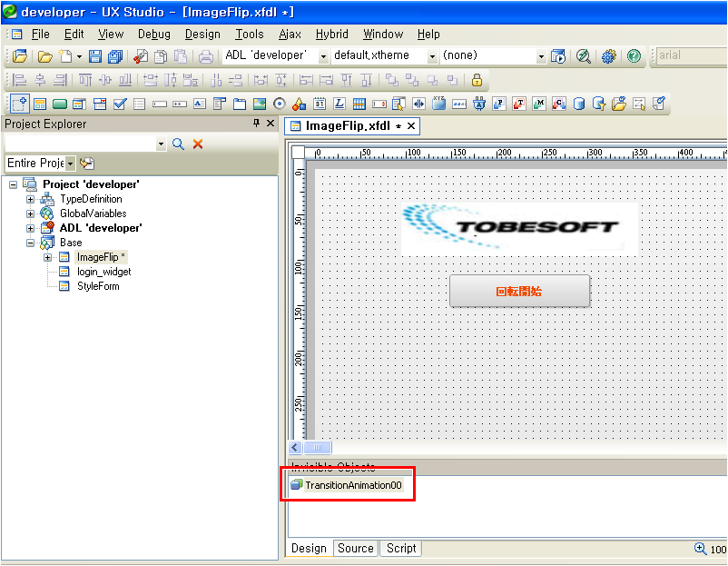Viewport: 728px width, 566px height.
Task: Select the T animation component tool
Action: [x=519, y=104]
